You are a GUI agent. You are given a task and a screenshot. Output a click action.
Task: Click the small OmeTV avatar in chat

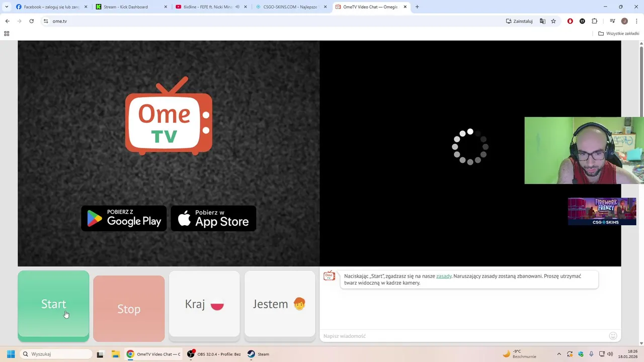(329, 276)
